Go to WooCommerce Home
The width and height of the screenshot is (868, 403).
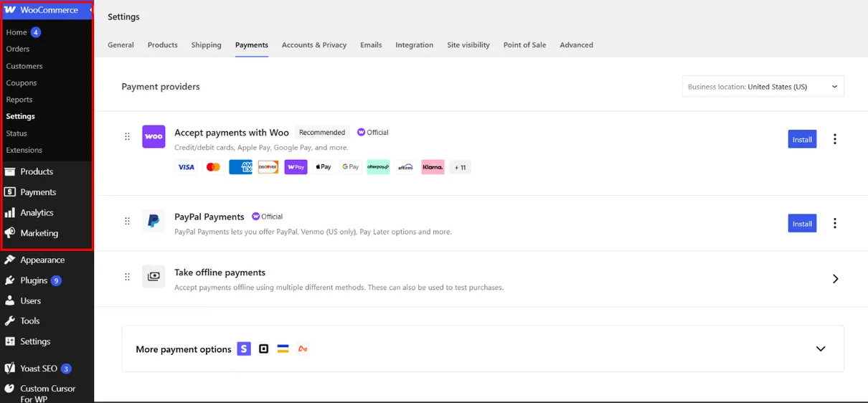point(16,32)
